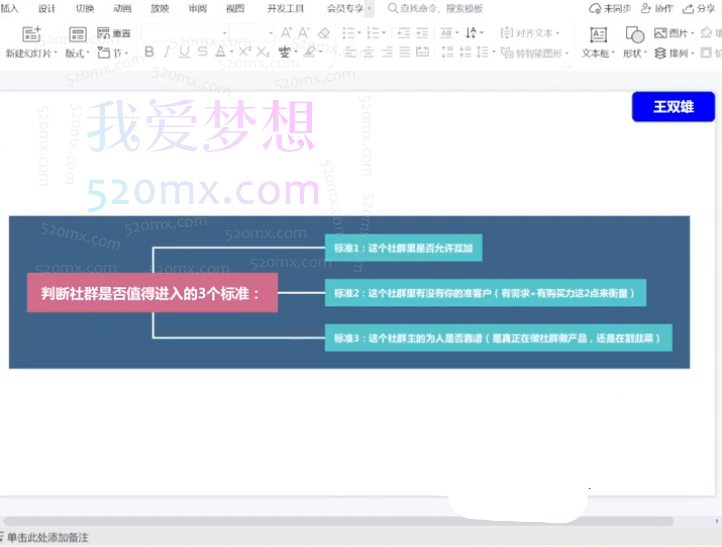Click the '单击此处添加备注' notes area
Viewport: 722px width, 547px height.
pyautogui.click(x=48, y=537)
